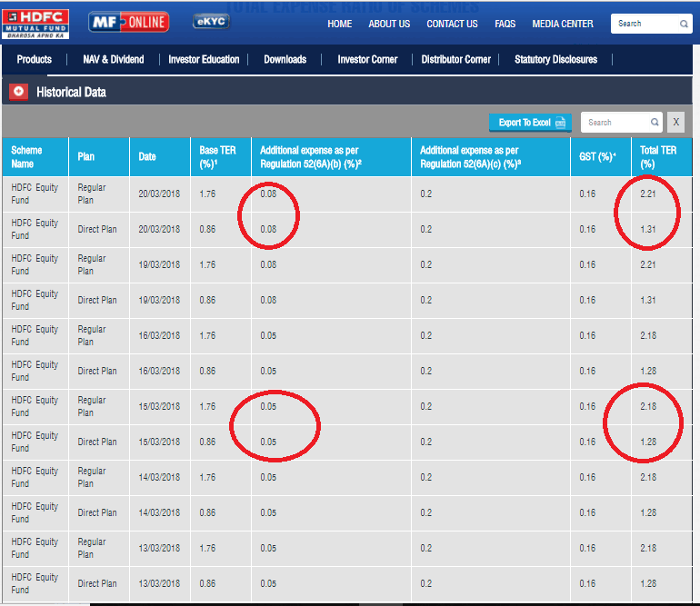700x606 pixels.
Task: Click the date 16/03/2018 in Regular Plan row
Action: click(159, 335)
